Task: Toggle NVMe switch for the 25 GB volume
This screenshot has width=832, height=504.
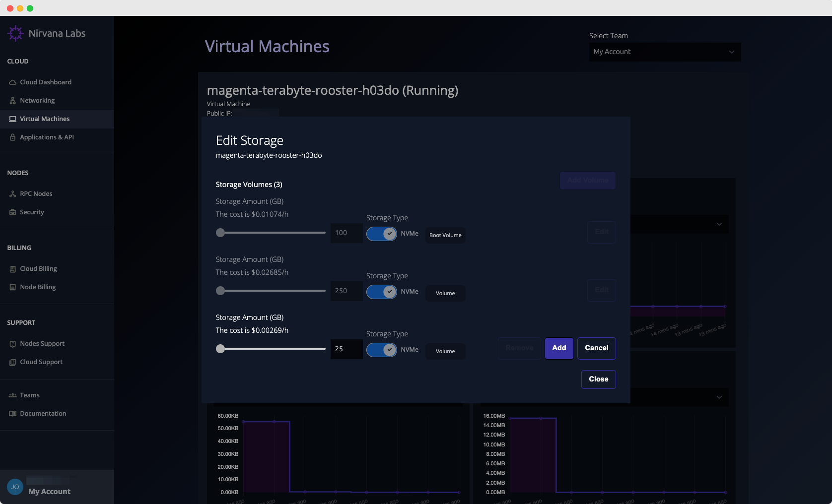Action: (381, 350)
